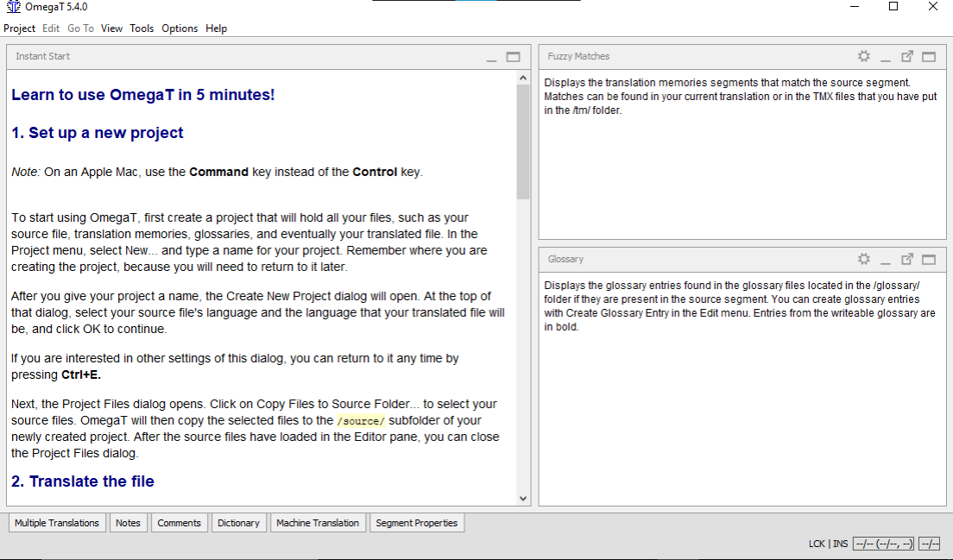The width and height of the screenshot is (953, 560).
Task: Click the Instant Start pane title
Action: [42, 56]
